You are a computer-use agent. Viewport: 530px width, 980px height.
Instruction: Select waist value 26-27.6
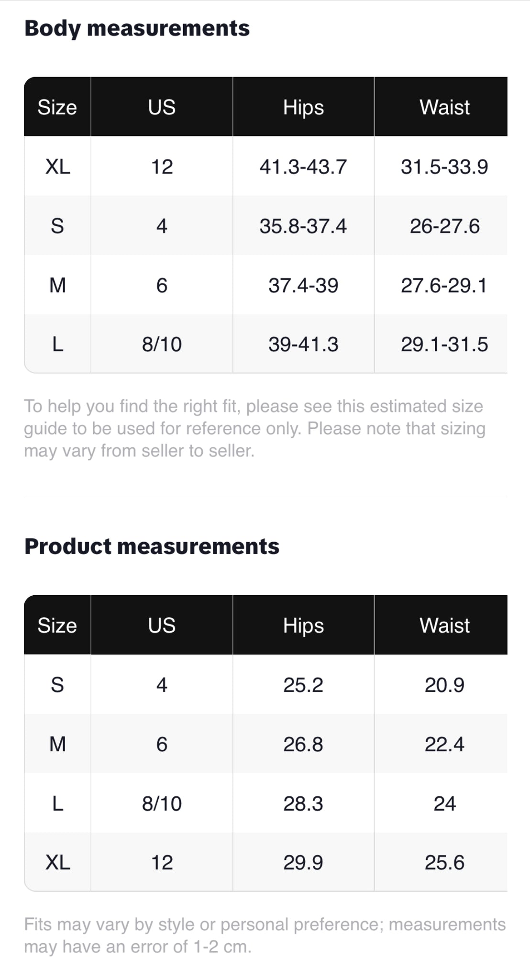click(444, 226)
